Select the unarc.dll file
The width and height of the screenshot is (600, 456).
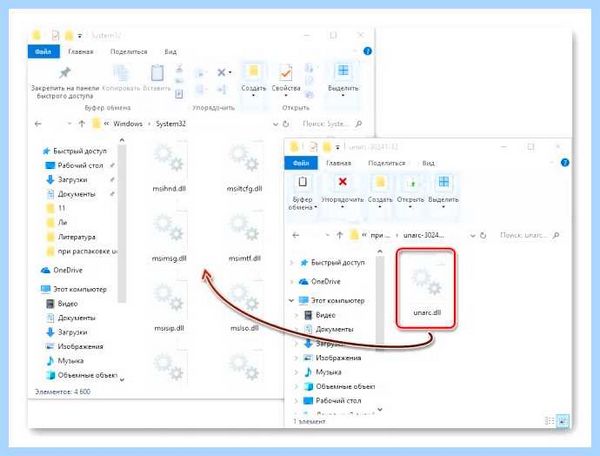point(427,290)
